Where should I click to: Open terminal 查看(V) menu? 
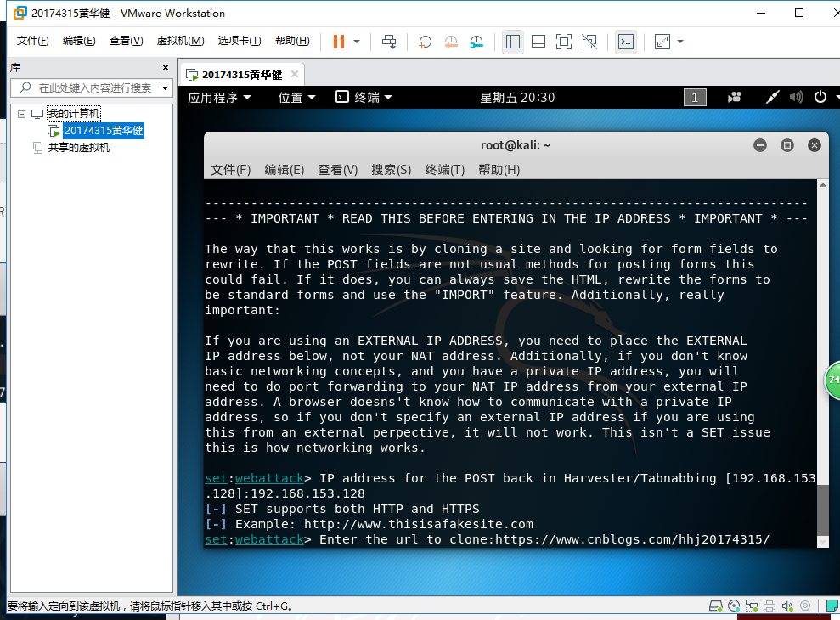(x=337, y=170)
